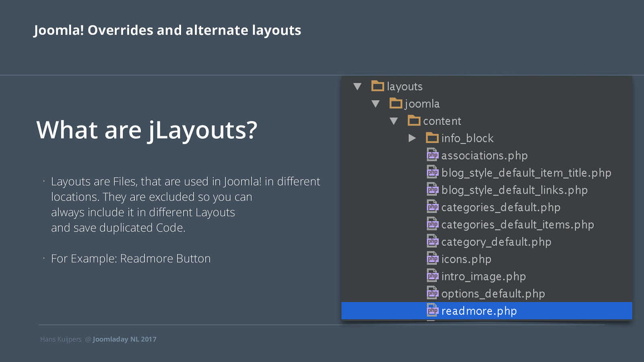Viewport: 644px width, 362px height.
Task: Click the PHP icon of associations.php
Action: 433,155
